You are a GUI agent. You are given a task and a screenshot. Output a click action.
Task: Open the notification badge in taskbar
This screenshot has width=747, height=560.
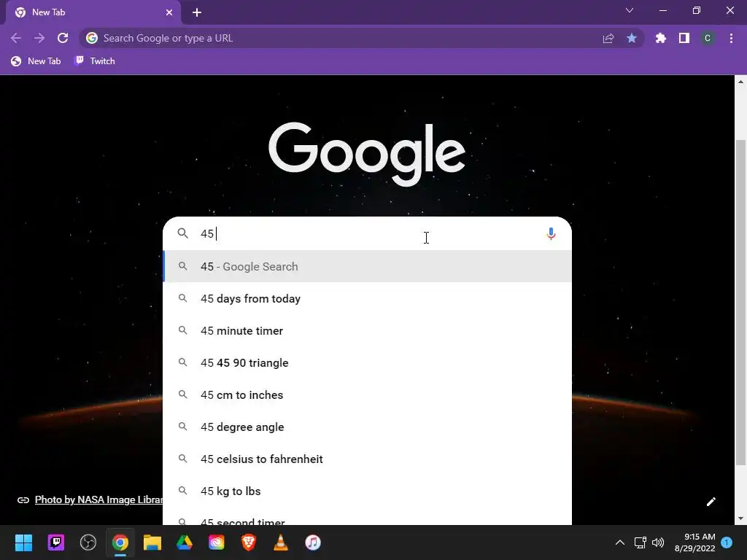click(727, 542)
